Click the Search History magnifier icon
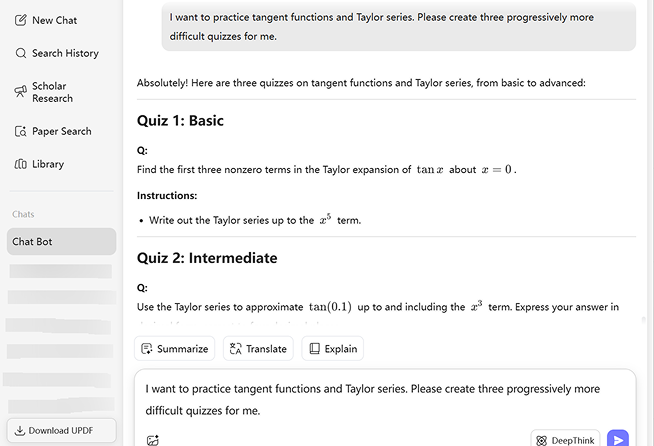Image resolution: width=654 pixels, height=446 pixels. pyautogui.click(x=21, y=53)
